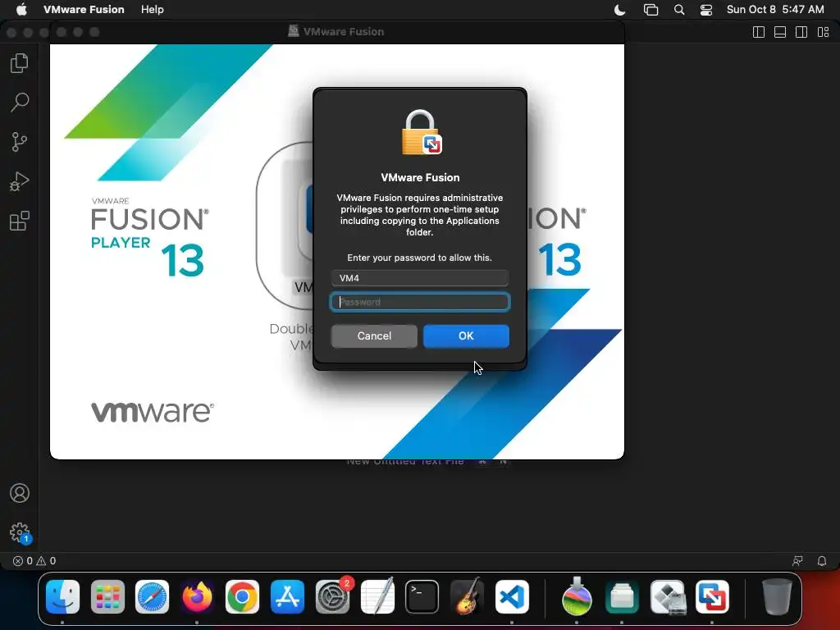
Task: Toggle Do Not Disturb moon icon
Action: pos(620,10)
